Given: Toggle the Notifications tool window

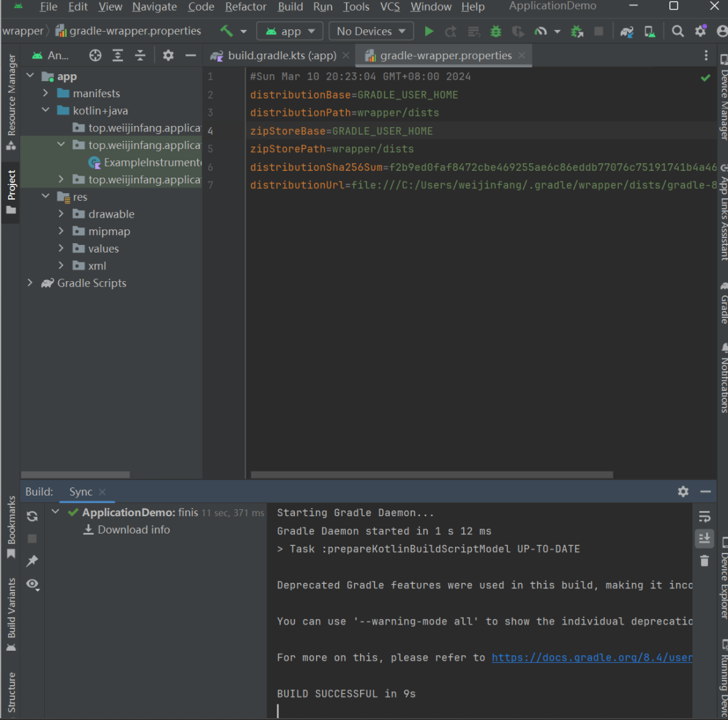Looking at the screenshot, I should [724, 378].
